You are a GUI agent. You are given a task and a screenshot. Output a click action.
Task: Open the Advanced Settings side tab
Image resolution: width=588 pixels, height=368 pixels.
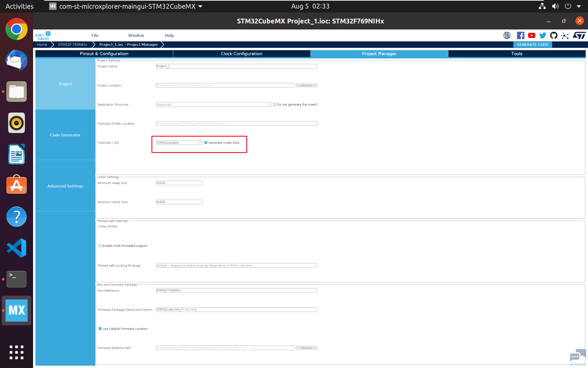coord(65,186)
